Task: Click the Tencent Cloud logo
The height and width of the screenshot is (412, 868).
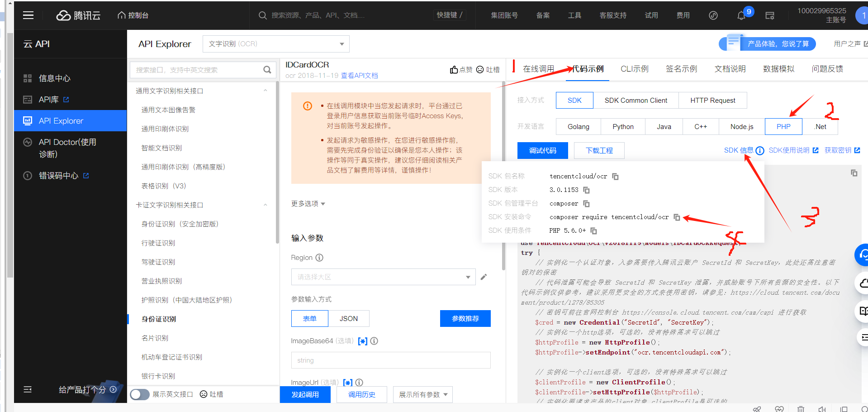Action: pyautogui.click(x=78, y=15)
